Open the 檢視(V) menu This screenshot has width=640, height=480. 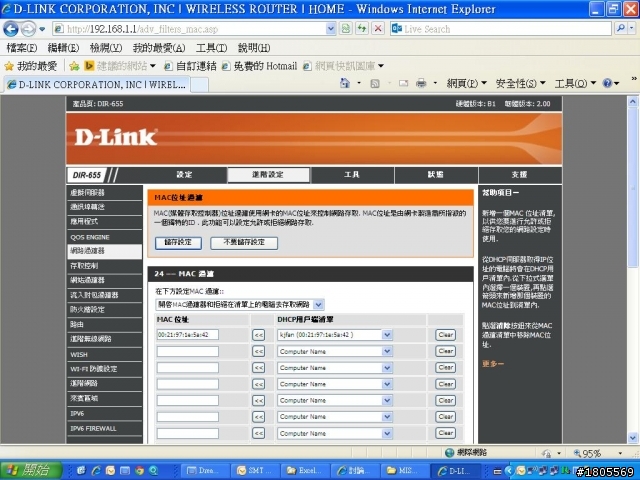click(106, 48)
